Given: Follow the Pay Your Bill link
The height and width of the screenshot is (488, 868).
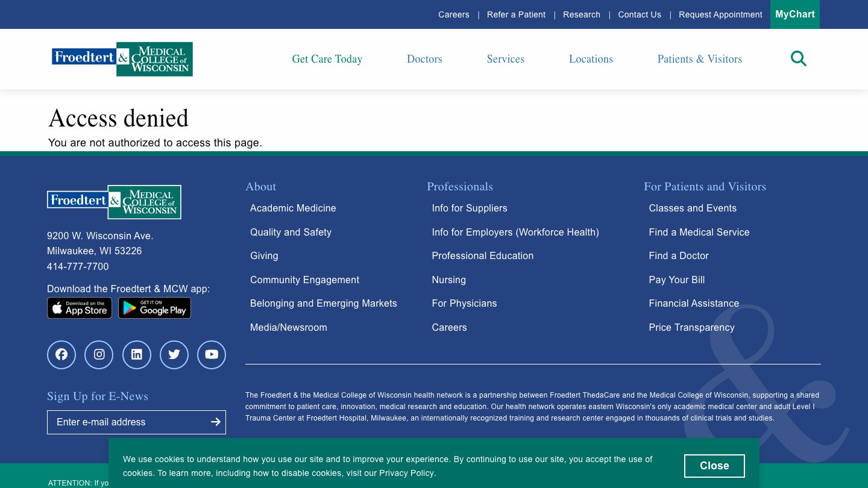Looking at the screenshot, I should (x=676, y=280).
